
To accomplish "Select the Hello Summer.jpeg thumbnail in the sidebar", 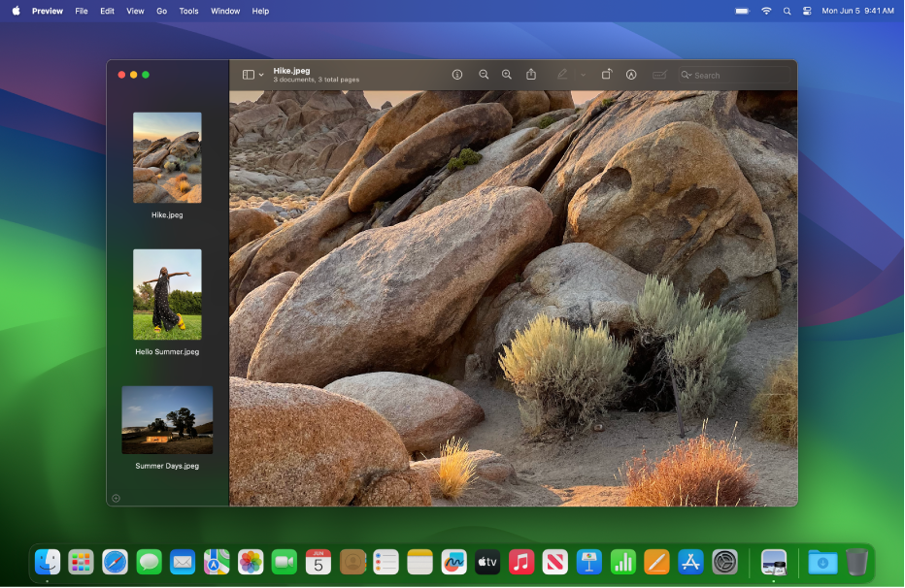I will [167, 293].
